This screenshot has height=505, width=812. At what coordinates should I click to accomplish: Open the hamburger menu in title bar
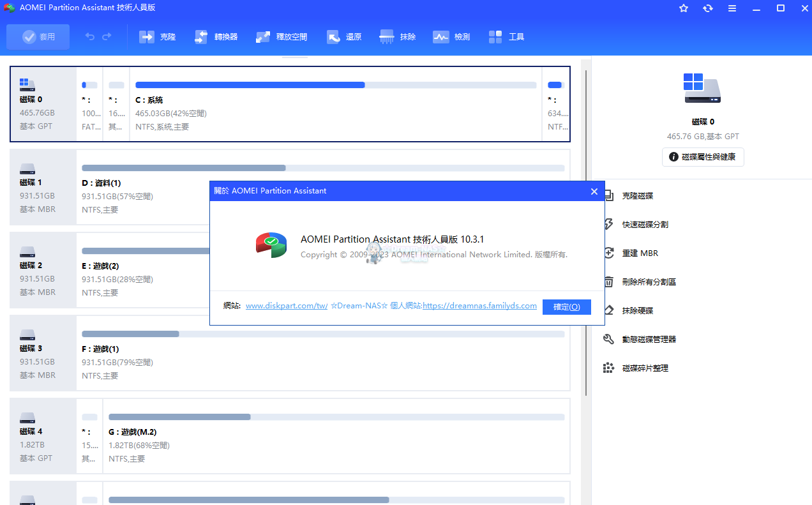732,8
